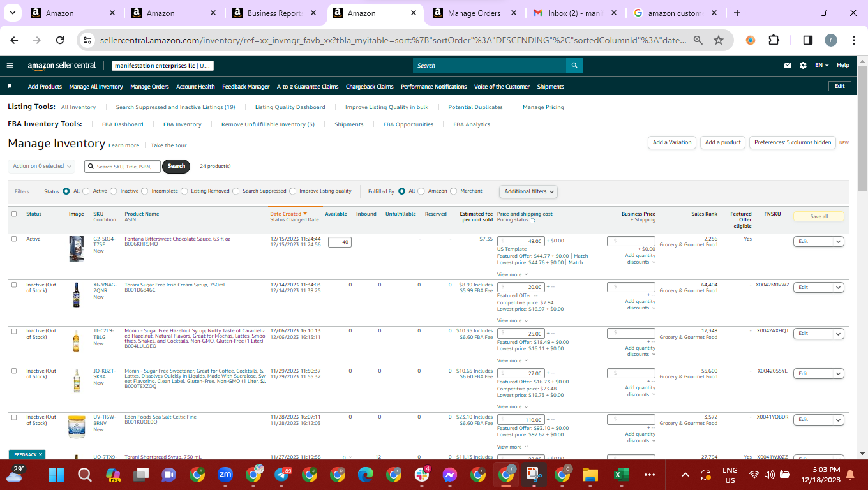868x490 pixels.
Task: Toggle the browser side panel icon
Action: (x=807, y=40)
